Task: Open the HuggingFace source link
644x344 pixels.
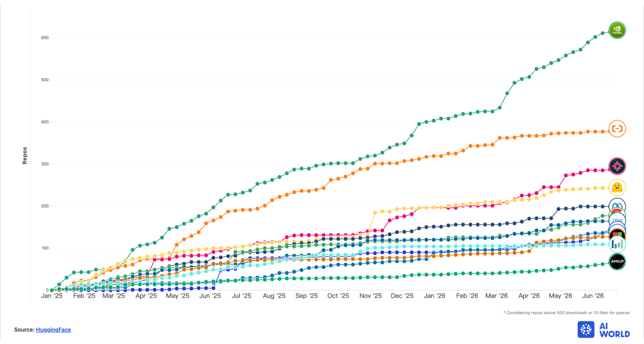Action: [54, 330]
